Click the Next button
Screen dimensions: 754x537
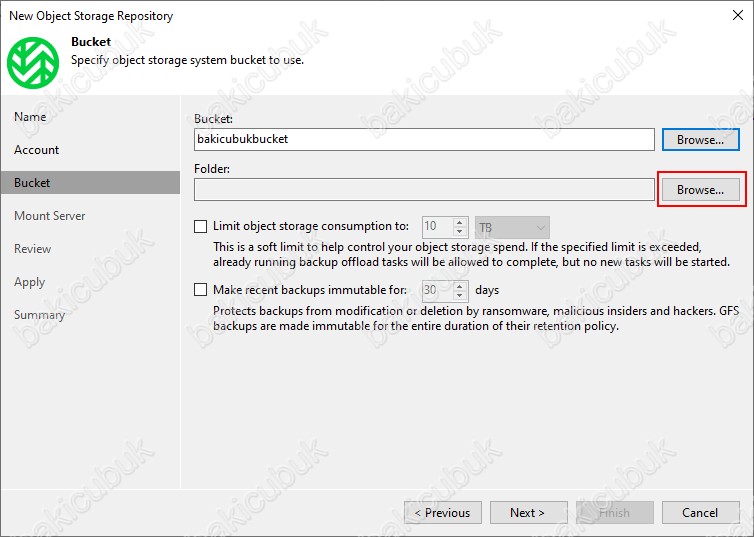point(528,512)
